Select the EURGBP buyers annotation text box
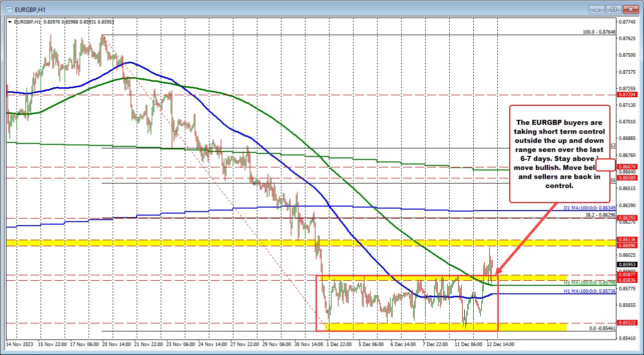Image resolution: width=644 pixels, height=355 pixels. pos(559,153)
